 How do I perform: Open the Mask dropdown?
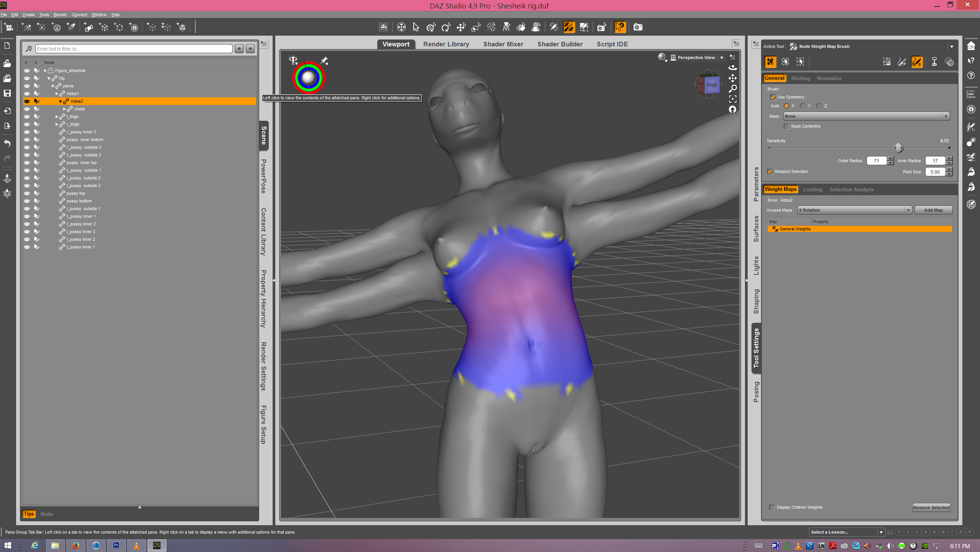click(x=866, y=116)
